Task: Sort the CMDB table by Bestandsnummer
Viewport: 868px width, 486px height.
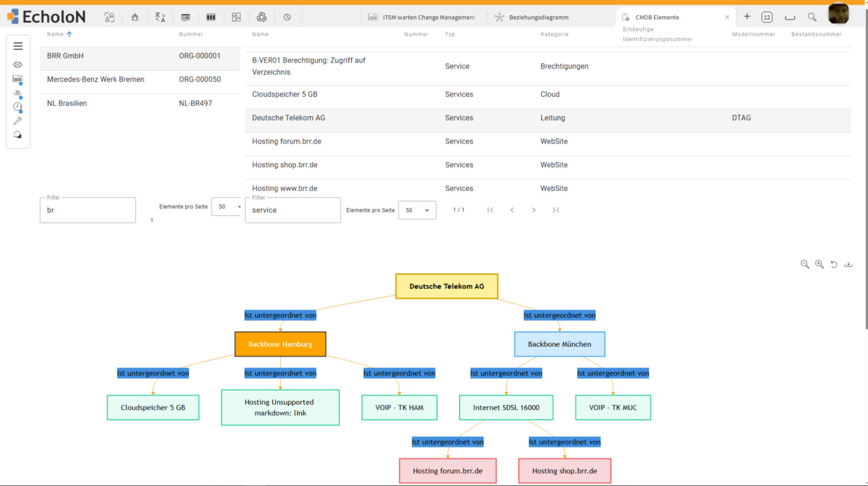Action: tap(816, 34)
